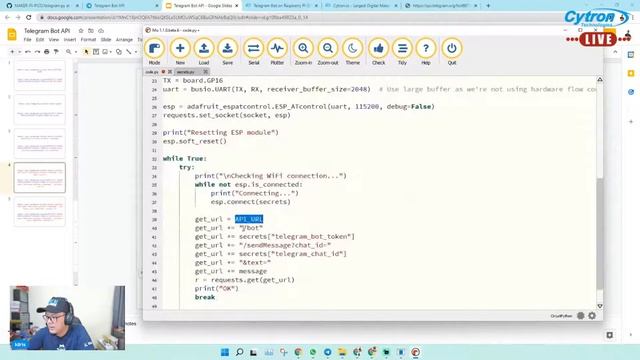The width and height of the screenshot is (640, 360).
Task: Add a new slide with plus button
Action: [12, 52]
